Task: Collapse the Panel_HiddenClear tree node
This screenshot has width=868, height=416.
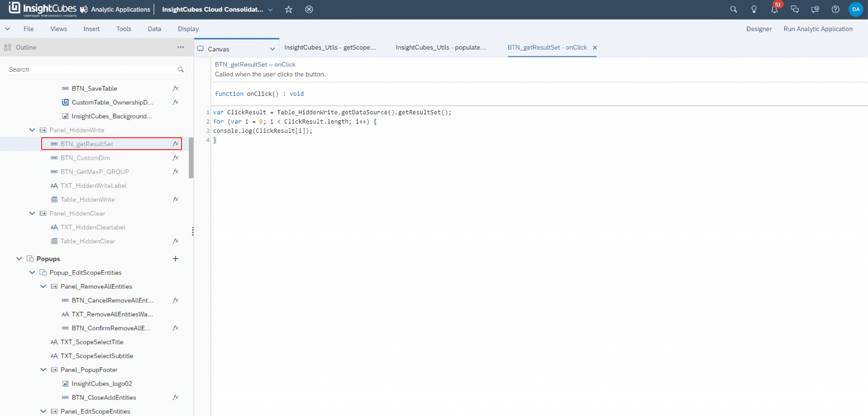Action: [x=32, y=213]
